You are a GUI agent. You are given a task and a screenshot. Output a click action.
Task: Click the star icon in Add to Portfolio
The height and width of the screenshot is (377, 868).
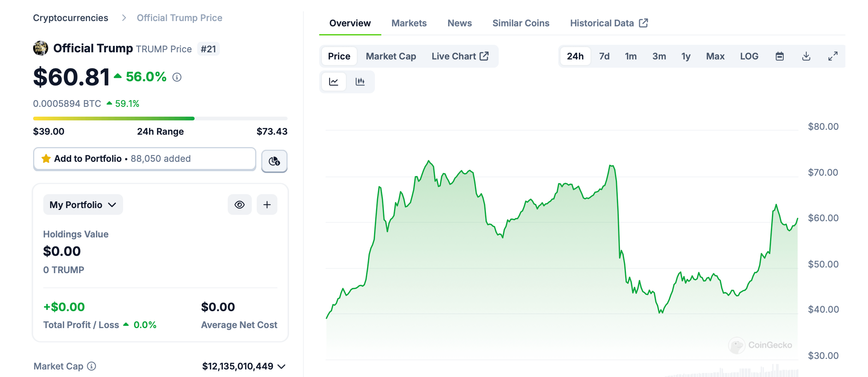tap(46, 158)
